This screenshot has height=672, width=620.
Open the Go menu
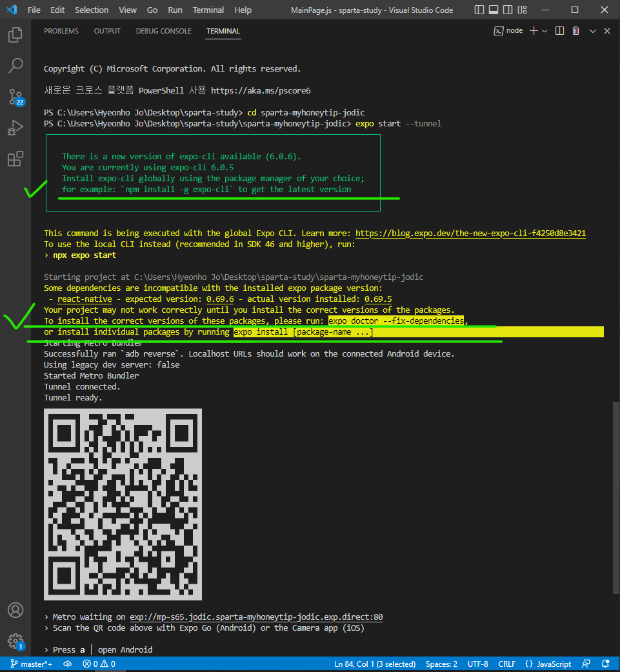click(152, 10)
